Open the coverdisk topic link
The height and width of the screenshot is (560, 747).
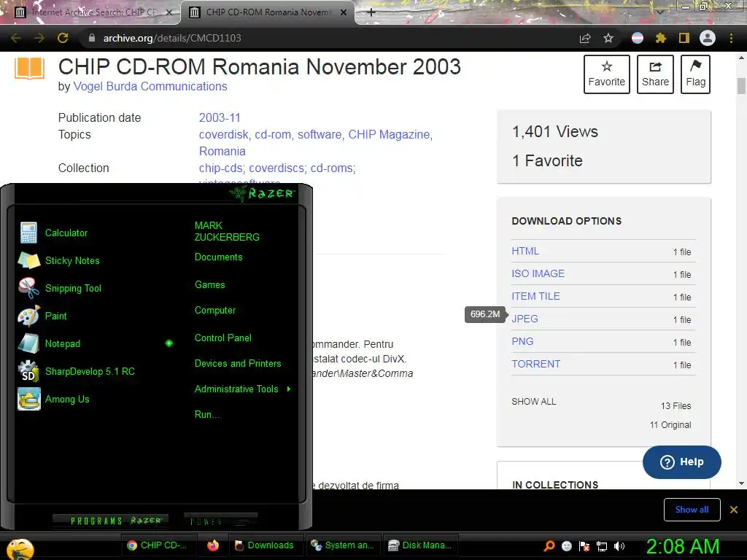[223, 135]
